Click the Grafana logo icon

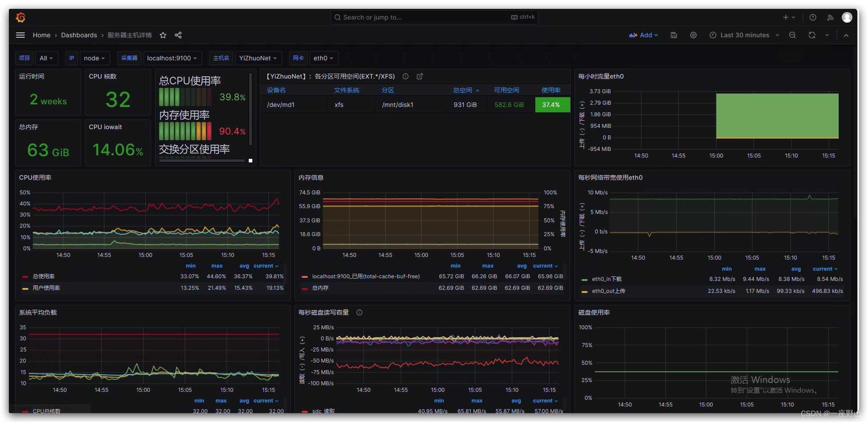(21, 17)
